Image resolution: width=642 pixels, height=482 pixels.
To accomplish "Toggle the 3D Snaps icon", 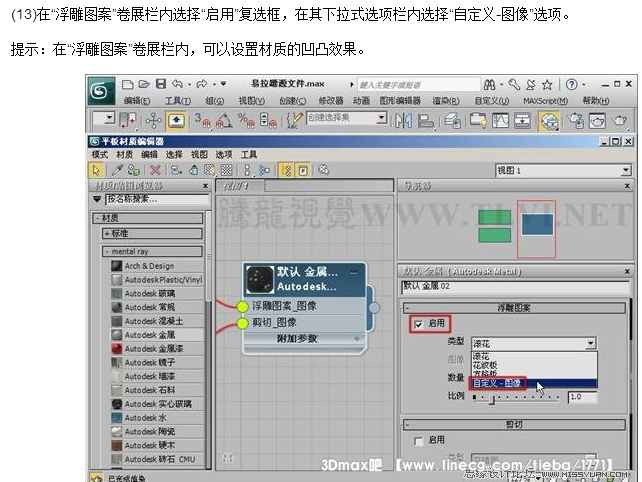I will pos(202,120).
